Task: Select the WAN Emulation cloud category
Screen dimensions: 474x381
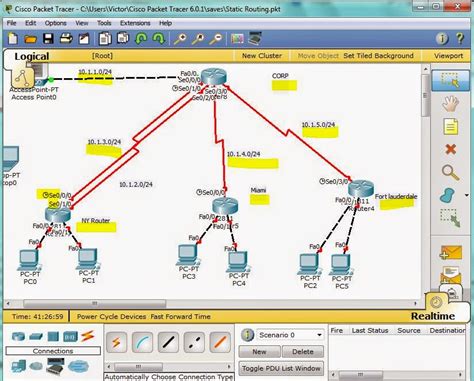Action: pyautogui.click(x=78, y=366)
